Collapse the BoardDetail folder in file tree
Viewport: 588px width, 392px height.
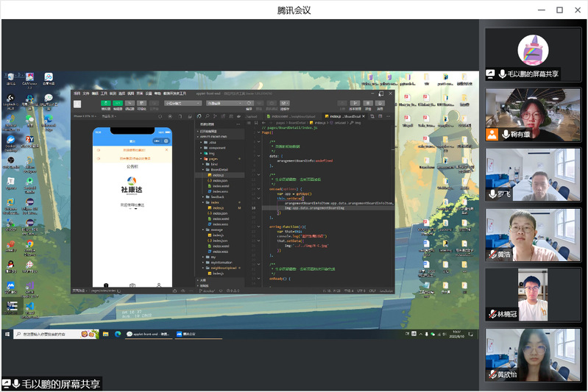(x=219, y=169)
